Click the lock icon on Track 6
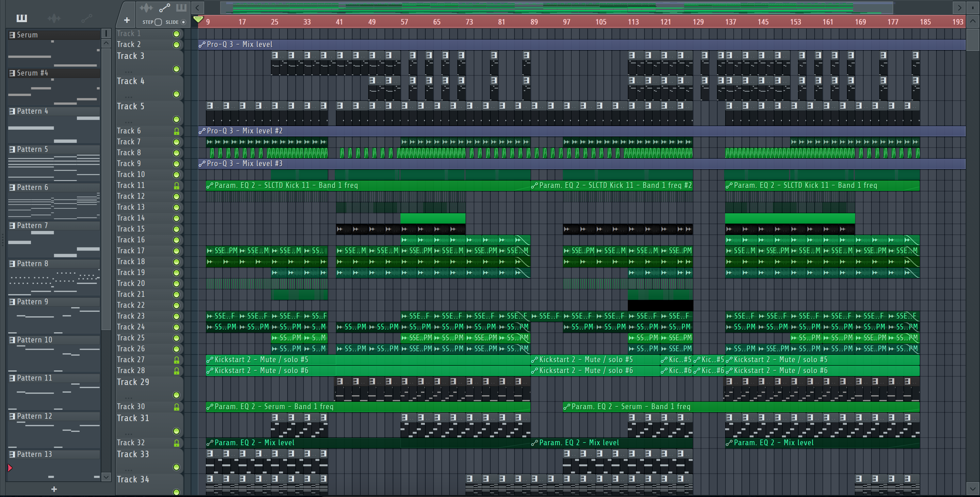 click(177, 131)
